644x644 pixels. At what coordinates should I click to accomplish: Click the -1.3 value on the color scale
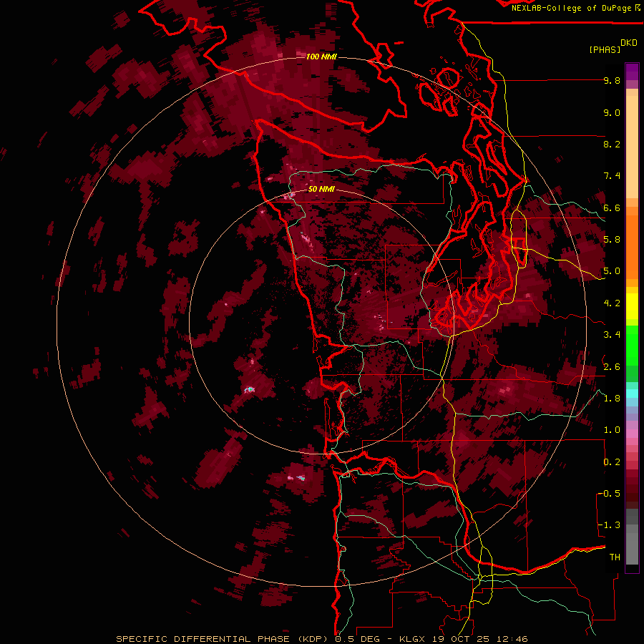click(609, 525)
